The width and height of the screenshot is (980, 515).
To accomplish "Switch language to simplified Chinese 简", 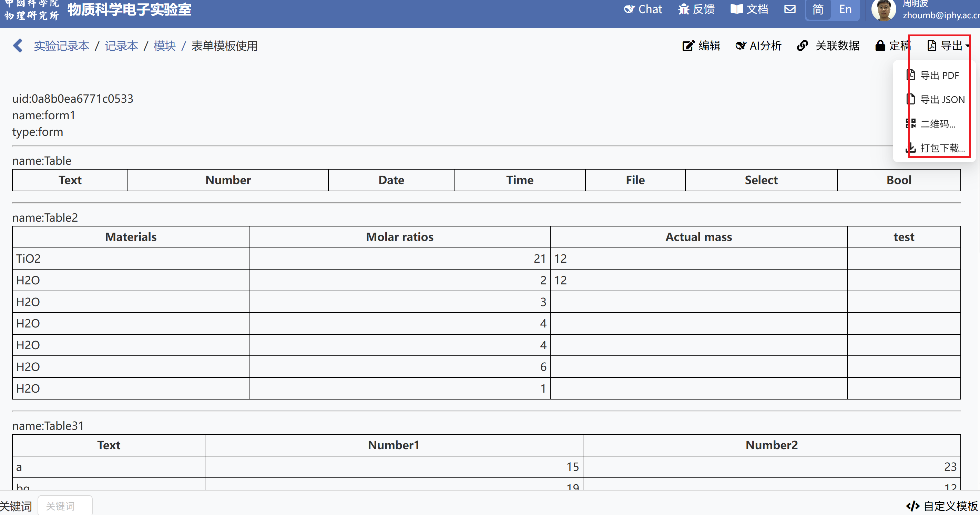I will (818, 9).
